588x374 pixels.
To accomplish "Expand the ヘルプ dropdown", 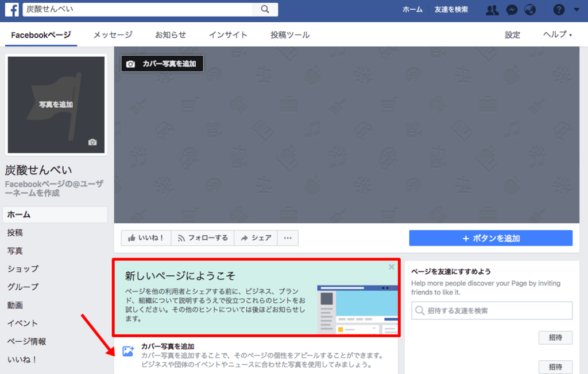I will coord(558,34).
